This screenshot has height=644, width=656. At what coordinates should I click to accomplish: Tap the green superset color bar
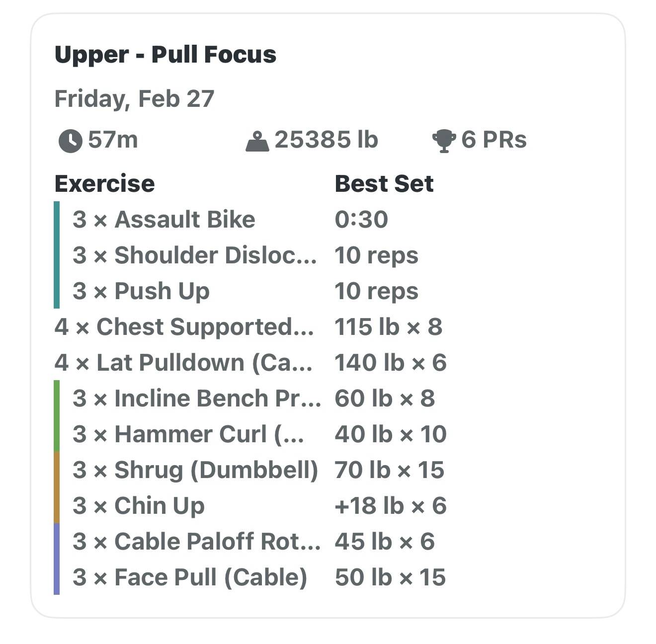click(57, 415)
